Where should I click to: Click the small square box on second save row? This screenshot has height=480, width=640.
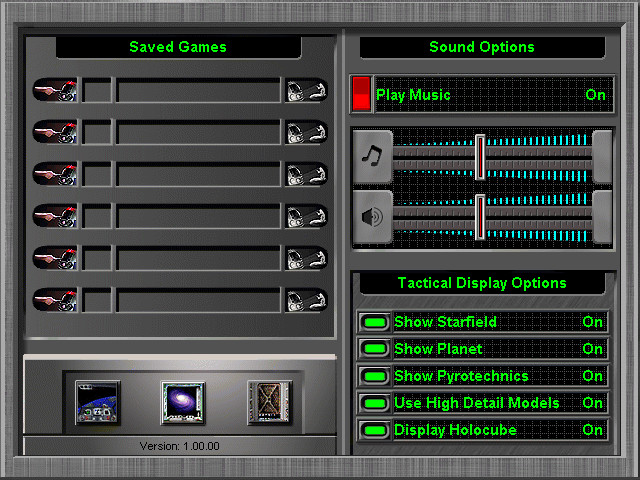97,132
